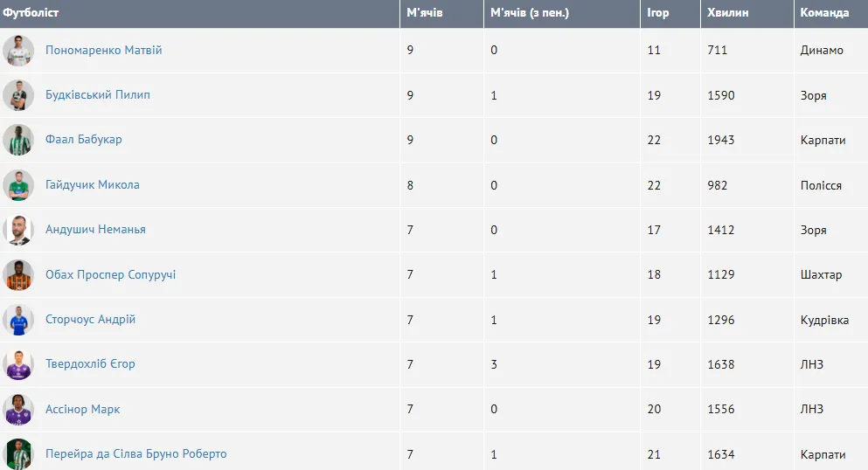This screenshot has width=868, height=470.
Task: Open the Будківський Пилип player link
Action: point(97,95)
